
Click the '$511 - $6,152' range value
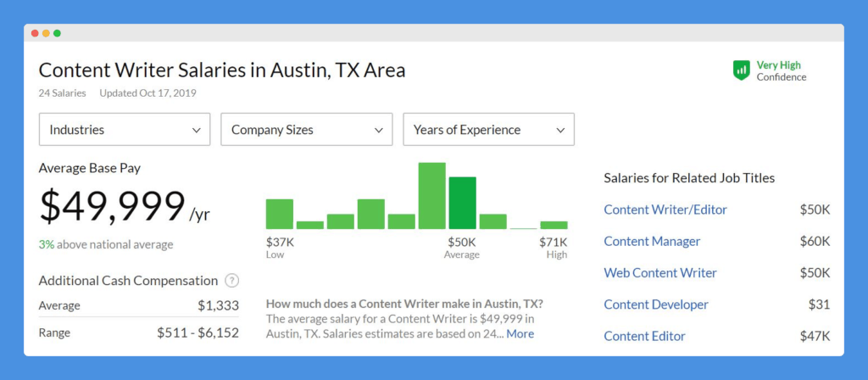coord(198,332)
